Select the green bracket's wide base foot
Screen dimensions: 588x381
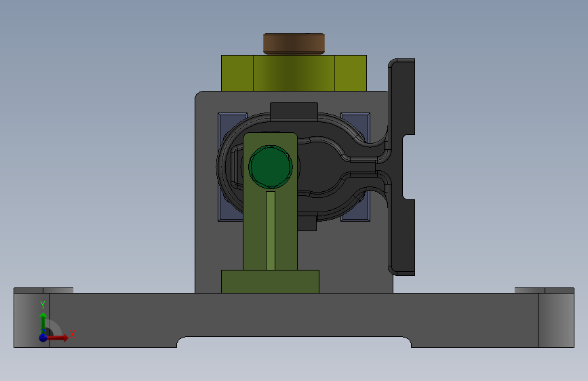click(270, 281)
